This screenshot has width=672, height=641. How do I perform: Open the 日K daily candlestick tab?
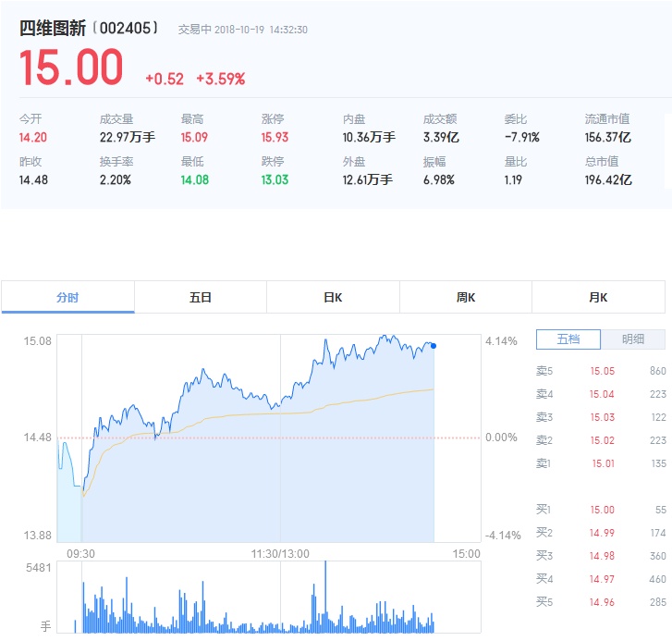click(333, 298)
